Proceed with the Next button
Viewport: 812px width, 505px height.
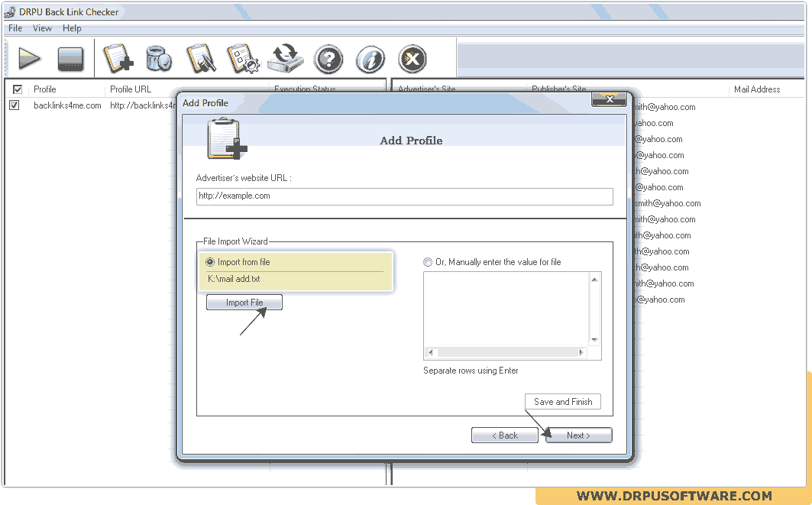point(578,435)
